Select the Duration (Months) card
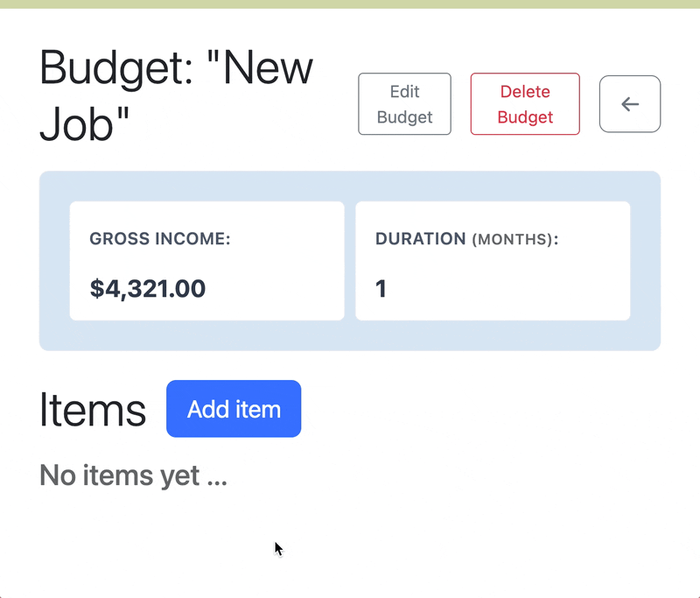Viewport: 700px width, 598px height. 493,260
